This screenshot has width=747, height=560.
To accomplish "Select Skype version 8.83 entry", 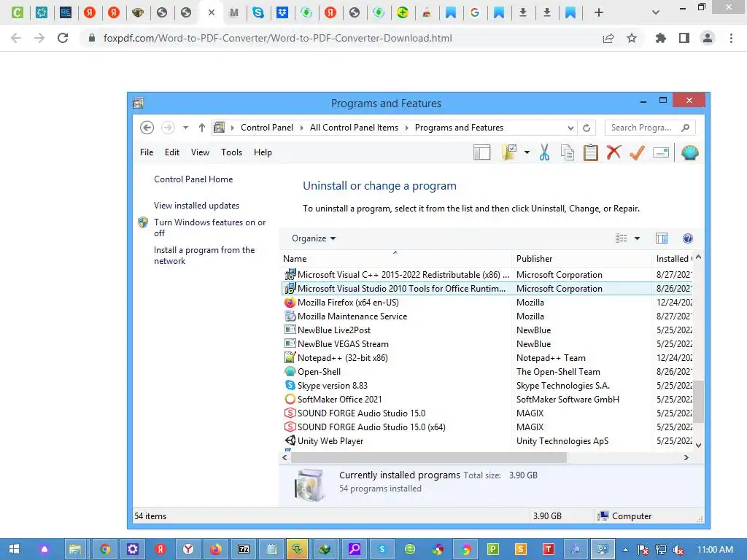I will pyautogui.click(x=487, y=385).
